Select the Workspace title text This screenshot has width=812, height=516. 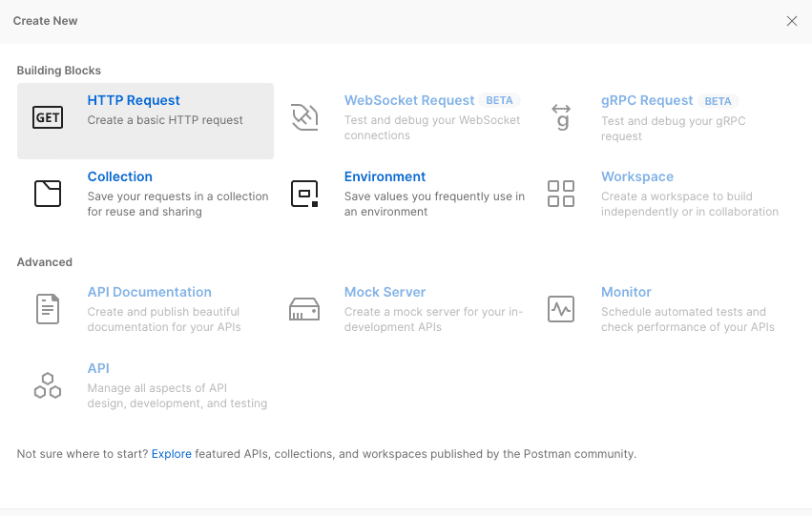(636, 176)
